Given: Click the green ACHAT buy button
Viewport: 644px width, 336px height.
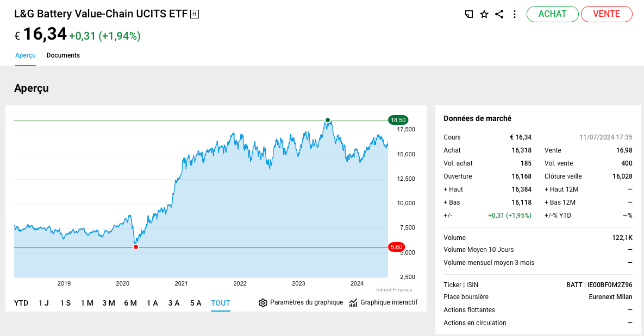Looking at the screenshot, I should [552, 14].
